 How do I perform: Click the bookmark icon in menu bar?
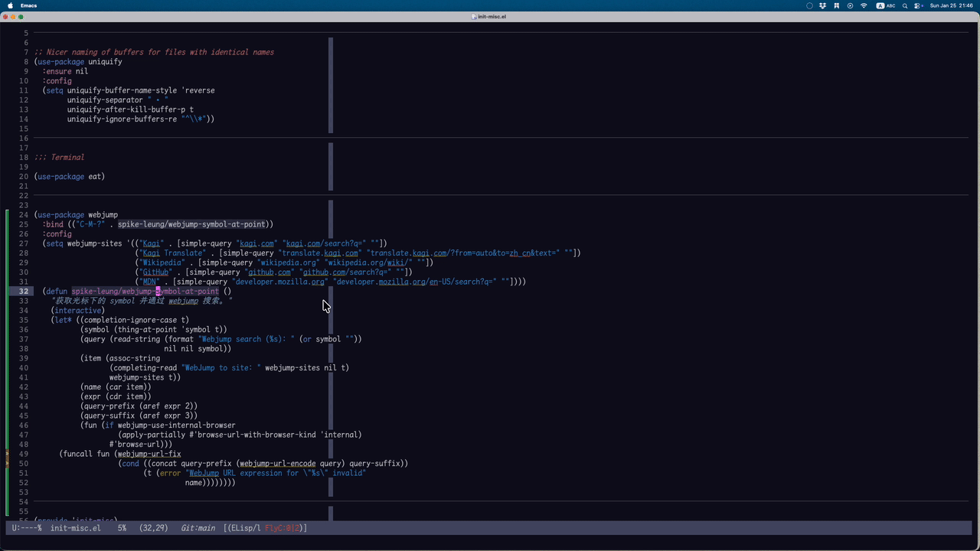(837, 5)
